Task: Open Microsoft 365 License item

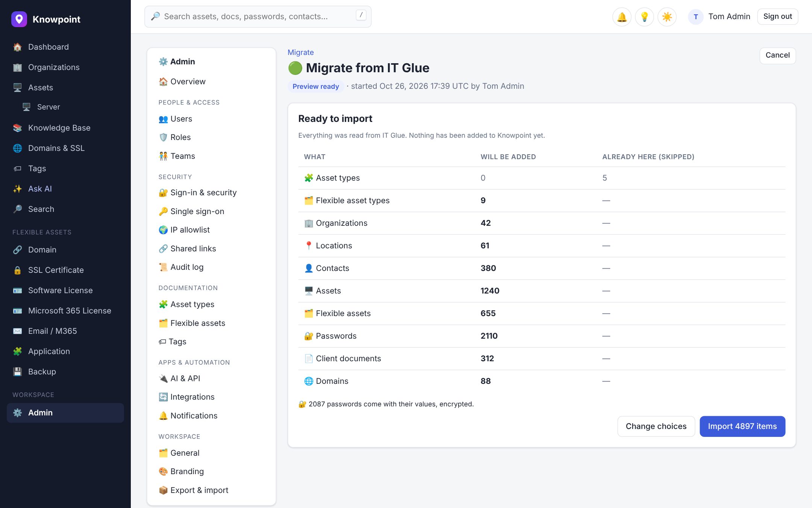Action: (x=65, y=311)
